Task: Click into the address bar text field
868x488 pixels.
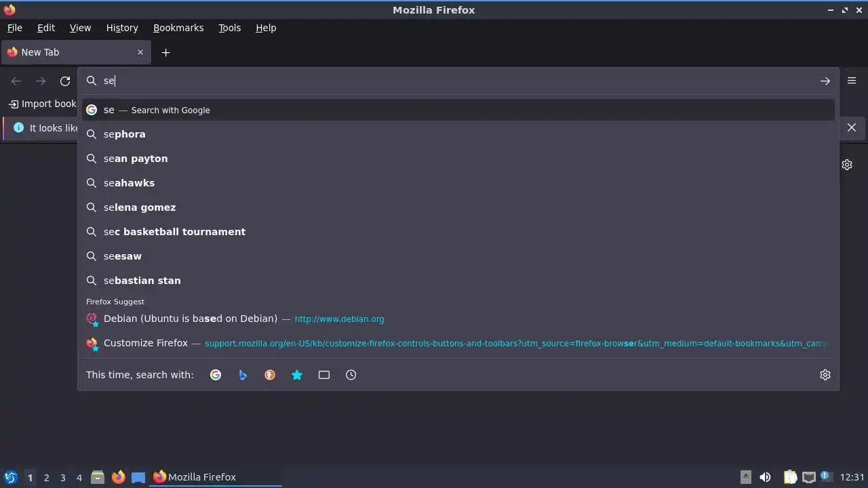Action: pos(458,81)
